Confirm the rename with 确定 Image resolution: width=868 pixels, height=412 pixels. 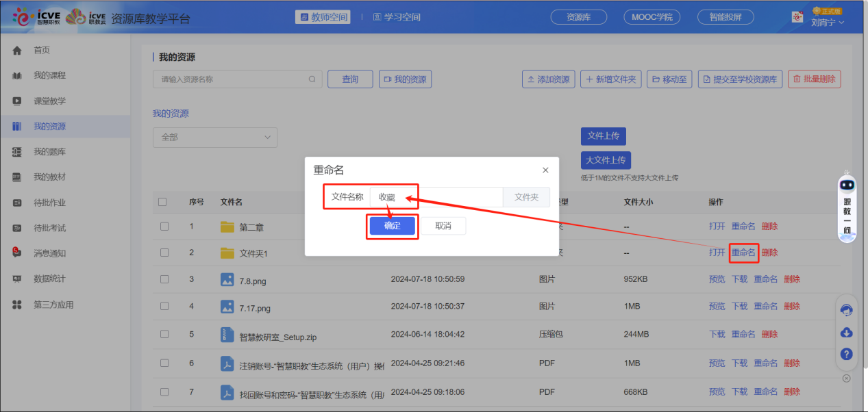tap(392, 226)
